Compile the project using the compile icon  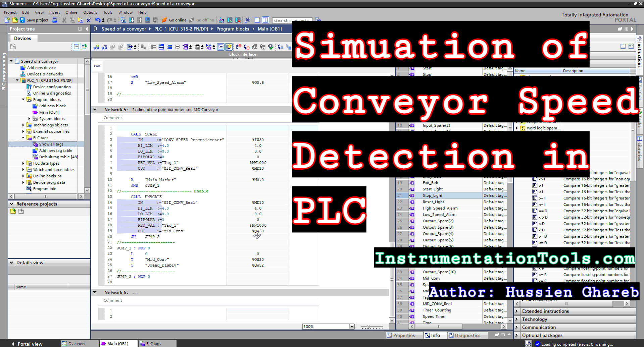[123, 20]
